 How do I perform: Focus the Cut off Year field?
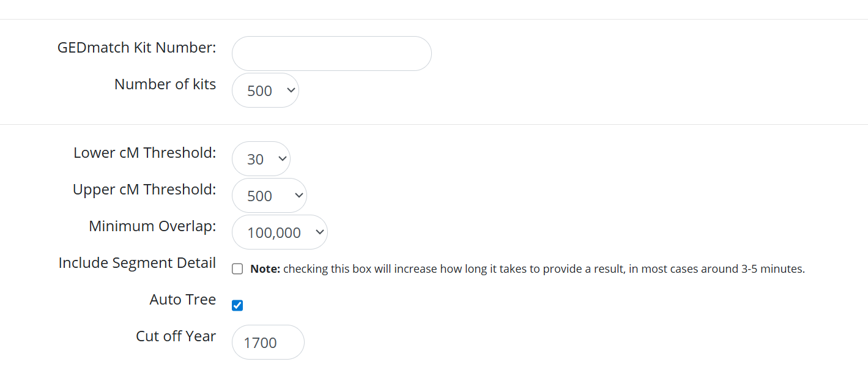click(x=268, y=342)
